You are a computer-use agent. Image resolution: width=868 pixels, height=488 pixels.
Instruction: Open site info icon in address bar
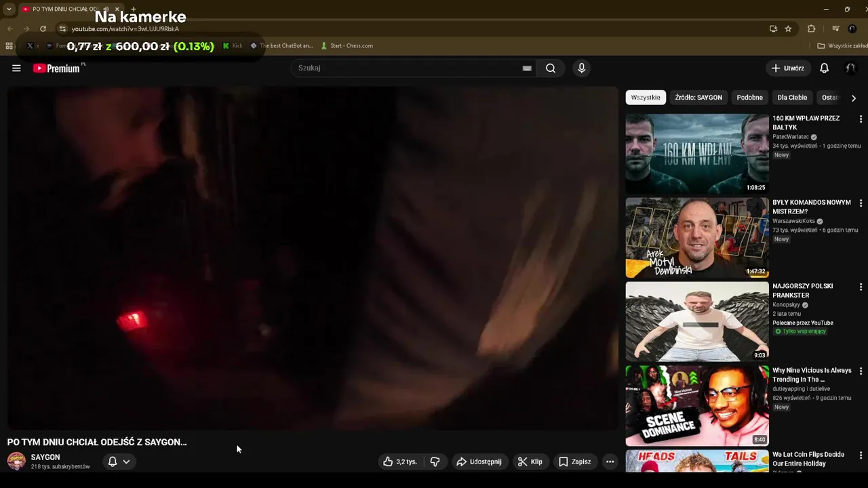point(63,28)
